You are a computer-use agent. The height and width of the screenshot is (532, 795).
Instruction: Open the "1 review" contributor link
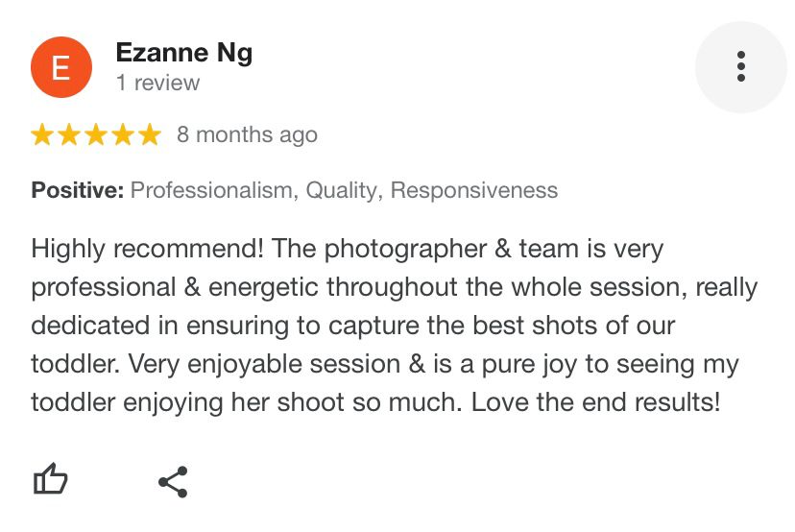click(x=157, y=83)
